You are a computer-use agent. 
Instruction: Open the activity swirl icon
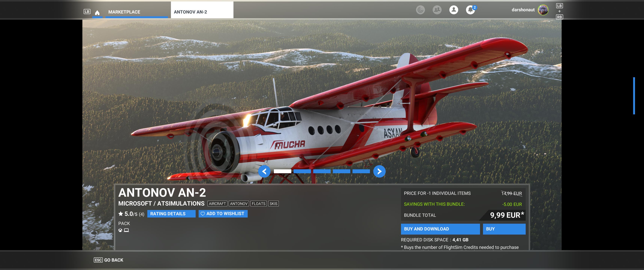pos(420,10)
